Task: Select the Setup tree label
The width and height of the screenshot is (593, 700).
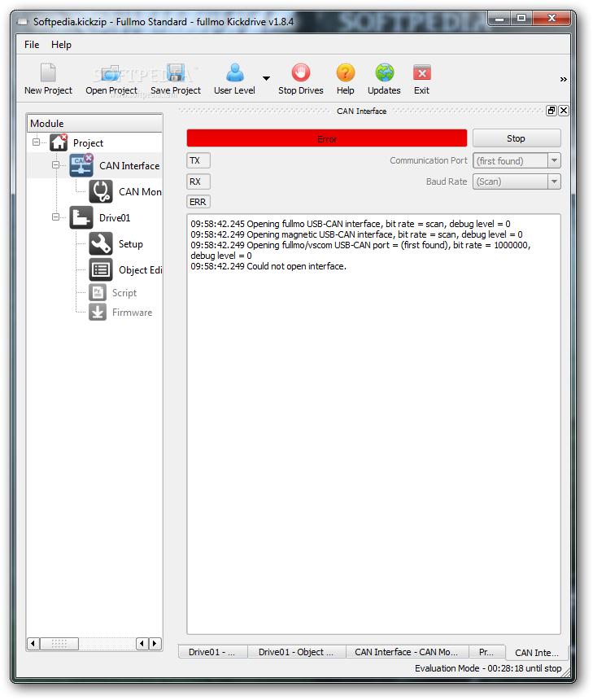Action: 131,243
